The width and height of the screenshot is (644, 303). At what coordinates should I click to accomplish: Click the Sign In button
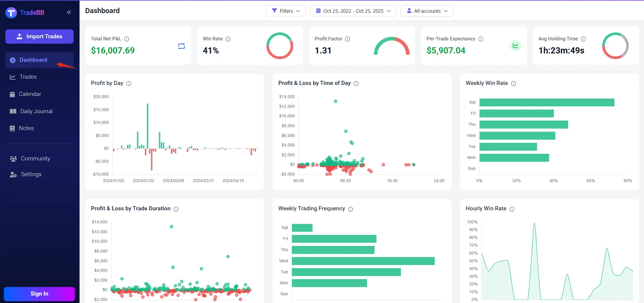(39, 294)
